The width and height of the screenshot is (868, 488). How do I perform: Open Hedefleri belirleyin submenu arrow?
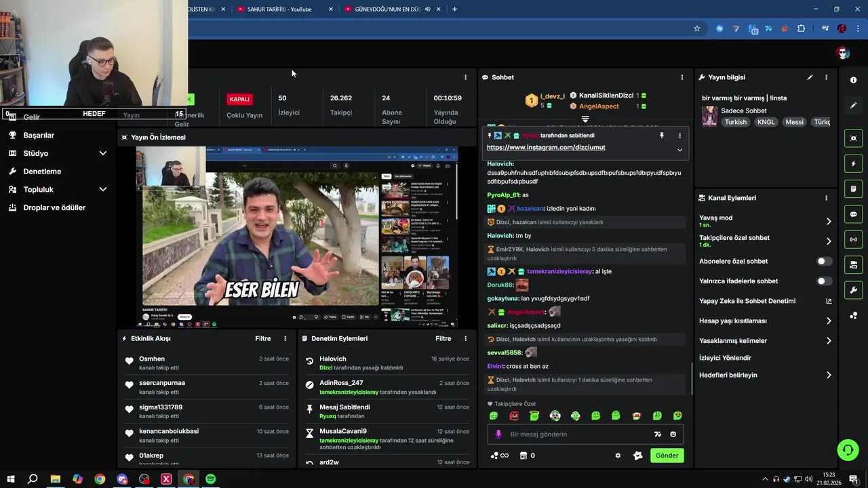coord(829,375)
